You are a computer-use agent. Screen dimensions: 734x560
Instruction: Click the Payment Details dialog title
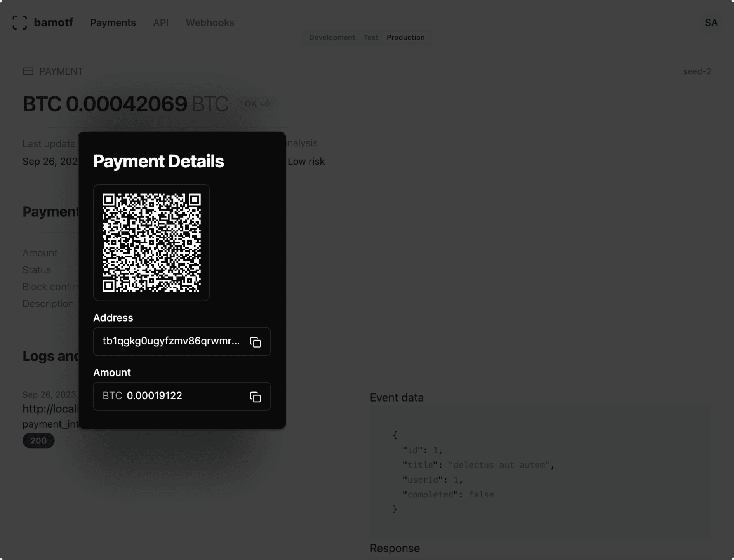158,161
